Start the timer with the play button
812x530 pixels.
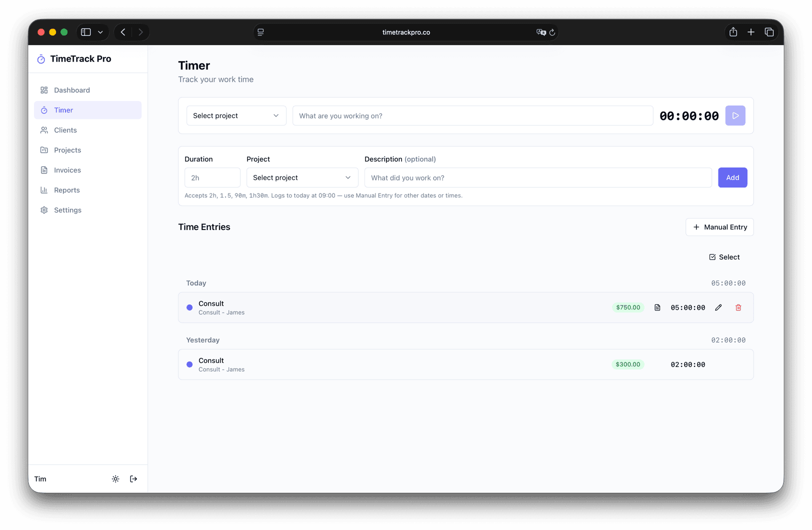click(x=735, y=115)
